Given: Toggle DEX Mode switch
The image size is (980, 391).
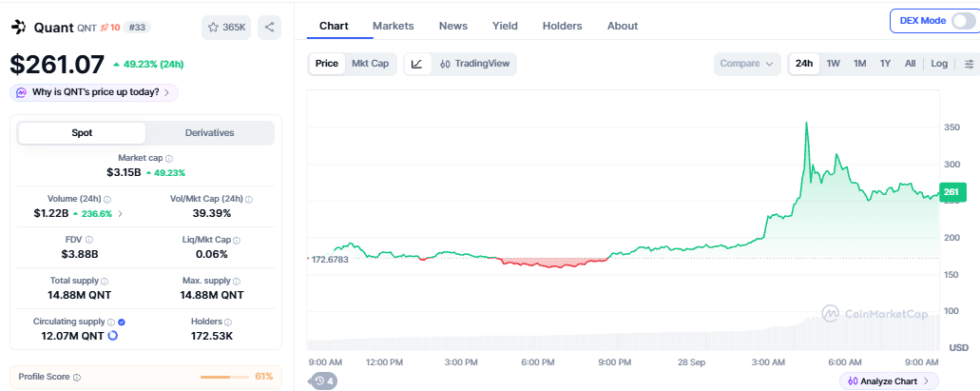Looking at the screenshot, I should point(963,21).
